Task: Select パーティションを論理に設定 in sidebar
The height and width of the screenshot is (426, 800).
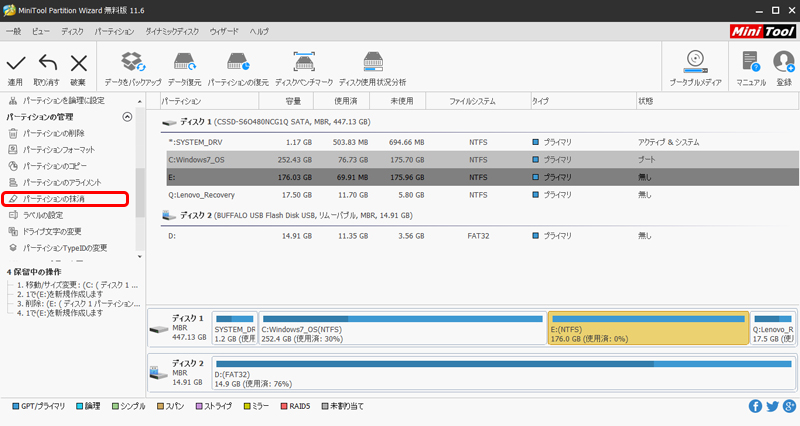Action: (64, 101)
